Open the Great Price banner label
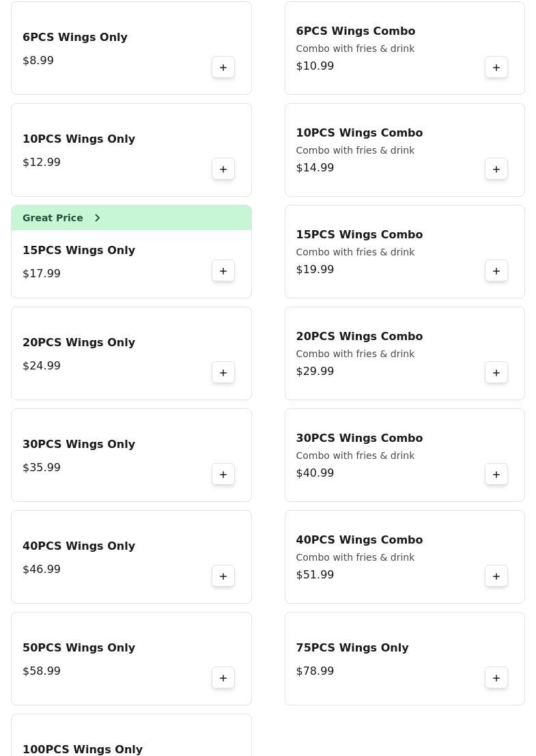Image resolution: width=536 pixels, height=756 pixels. pos(53,218)
